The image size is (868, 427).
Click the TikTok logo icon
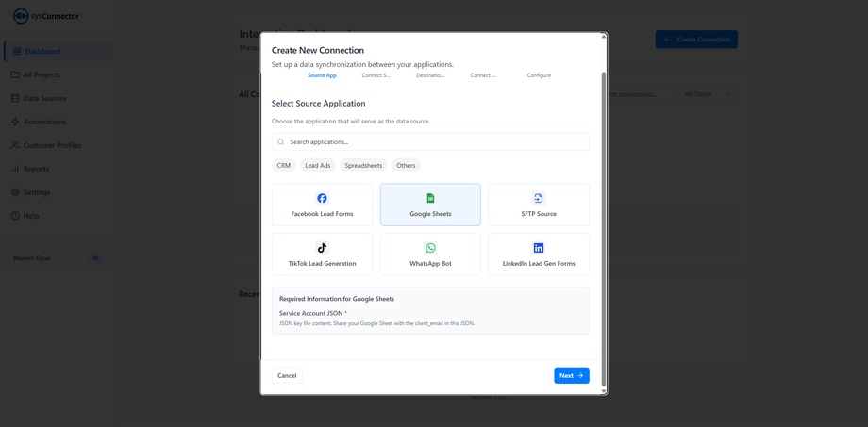point(322,248)
